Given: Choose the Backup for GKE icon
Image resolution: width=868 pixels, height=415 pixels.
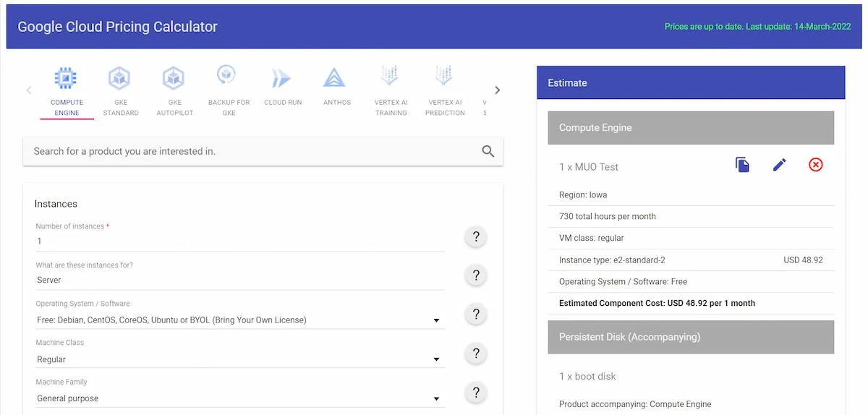Looking at the screenshot, I should [x=227, y=76].
